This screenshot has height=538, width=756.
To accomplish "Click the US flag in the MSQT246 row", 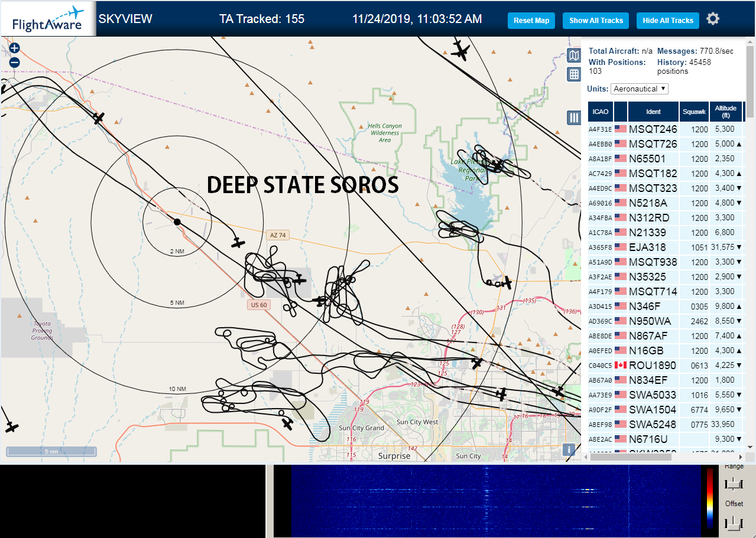I will coord(620,129).
